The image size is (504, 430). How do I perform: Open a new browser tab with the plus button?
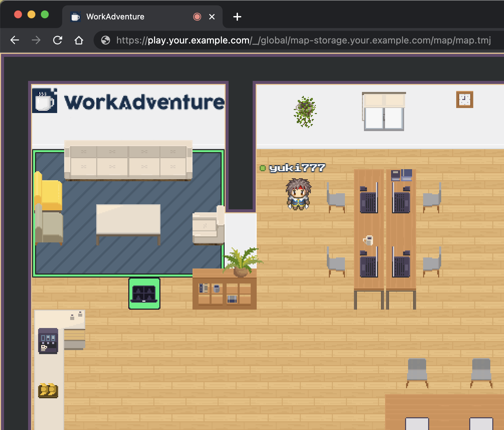pos(237,16)
